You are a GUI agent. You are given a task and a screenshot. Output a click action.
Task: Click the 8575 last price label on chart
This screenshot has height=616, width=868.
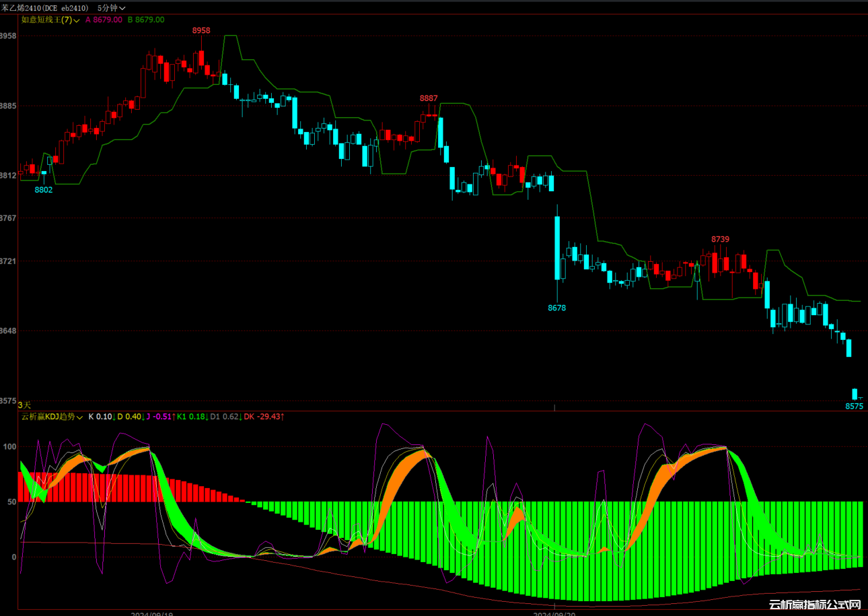pyautogui.click(x=855, y=407)
